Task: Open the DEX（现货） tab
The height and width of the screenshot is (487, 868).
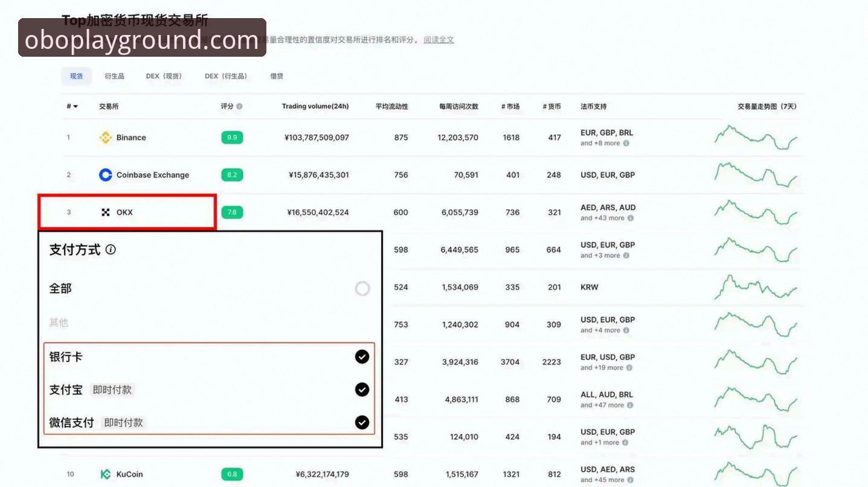Action: click(164, 76)
